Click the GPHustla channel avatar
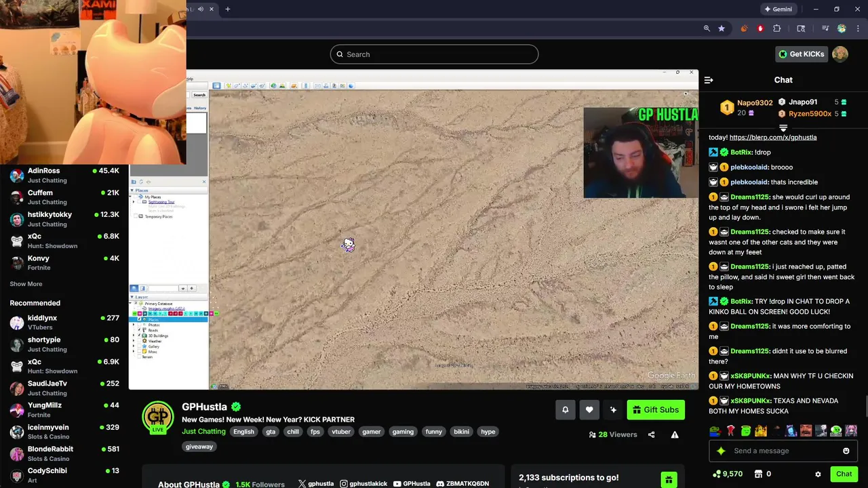The width and height of the screenshot is (868, 488). pos(157,416)
